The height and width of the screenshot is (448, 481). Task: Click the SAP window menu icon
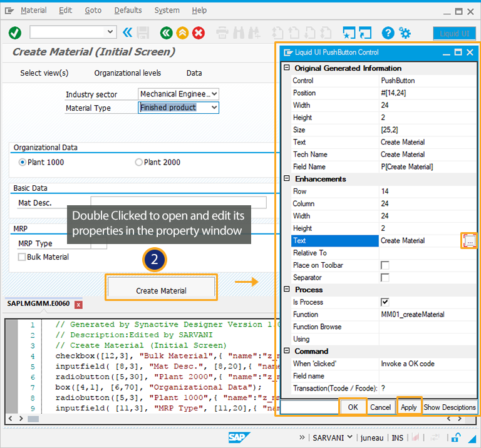click(x=9, y=11)
